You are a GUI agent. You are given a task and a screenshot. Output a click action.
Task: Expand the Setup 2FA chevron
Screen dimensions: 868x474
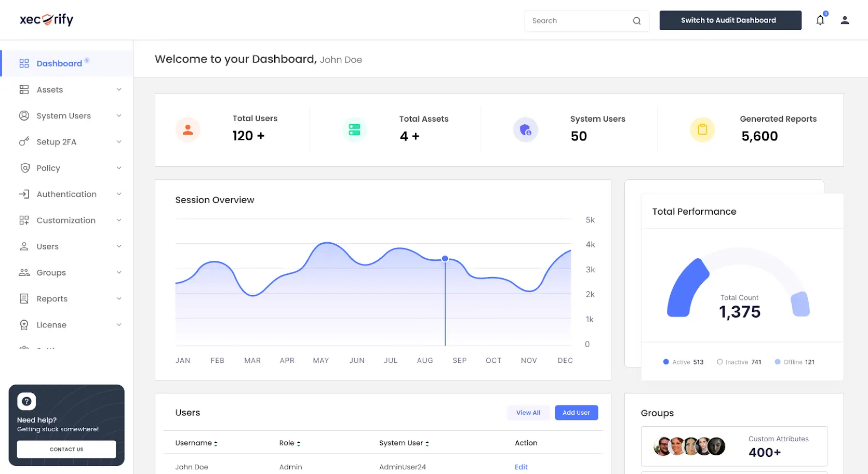pyautogui.click(x=119, y=142)
